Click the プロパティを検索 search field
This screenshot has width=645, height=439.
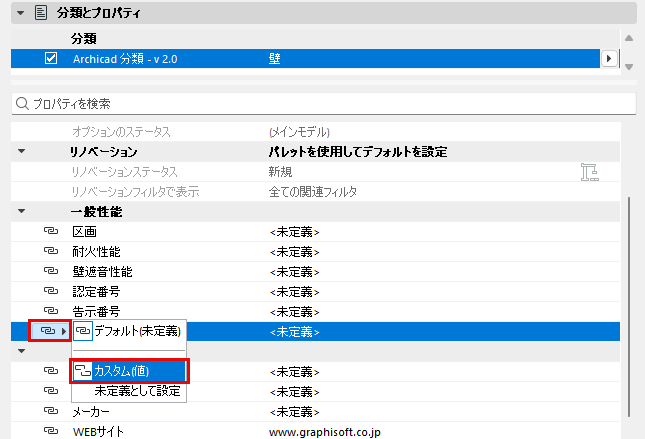[x=324, y=104]
